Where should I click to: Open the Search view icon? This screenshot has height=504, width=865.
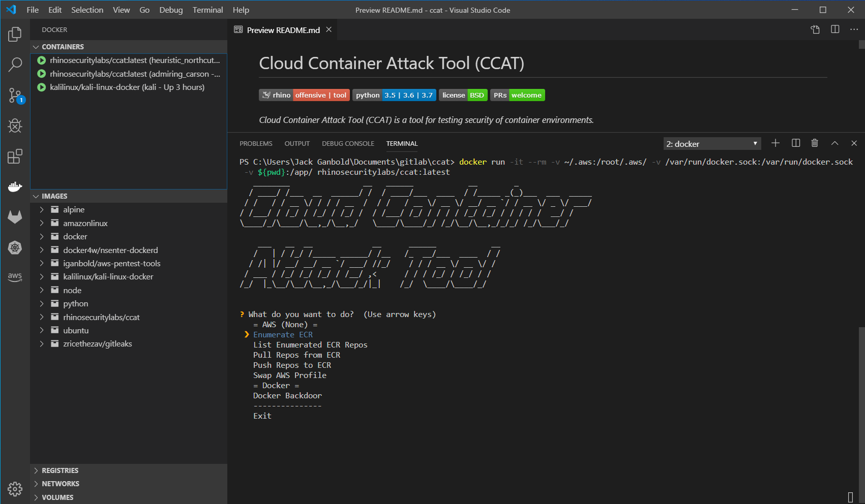click(15, 65)
